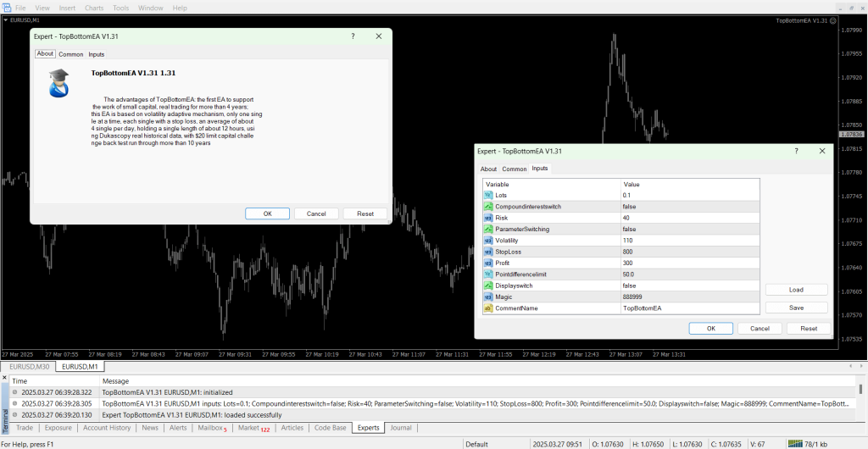
Task: Click the Risk integer variable icon
Action: (x=488, y=218)
